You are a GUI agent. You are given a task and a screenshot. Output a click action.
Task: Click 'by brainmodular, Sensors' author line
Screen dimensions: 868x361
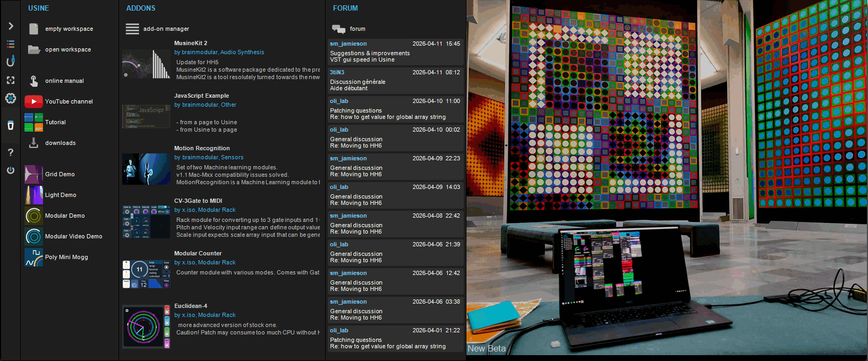(209, 157)
